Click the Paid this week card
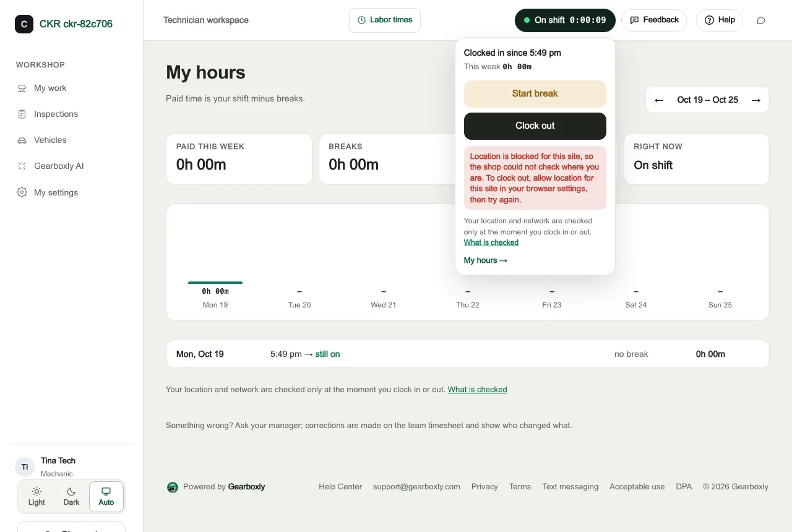Viewport: 792px width, 532px height. click(x=239, y=159)
